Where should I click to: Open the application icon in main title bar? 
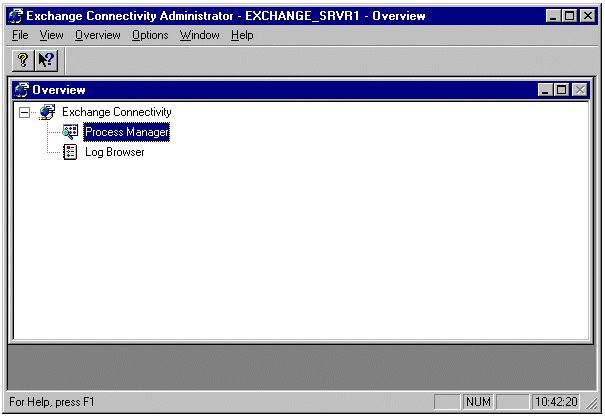(x=15, y=16)
